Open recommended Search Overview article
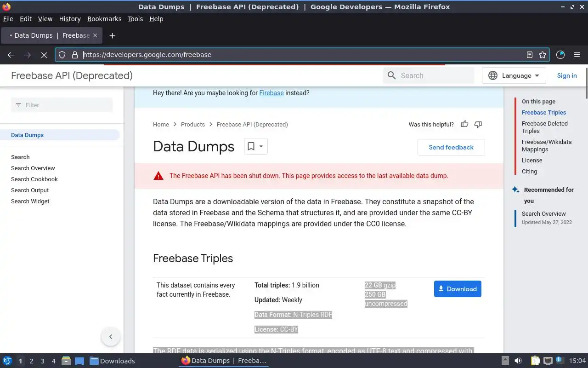Viewport: 588px width, 368px height. pyautogui.click(x=544, y=213)
